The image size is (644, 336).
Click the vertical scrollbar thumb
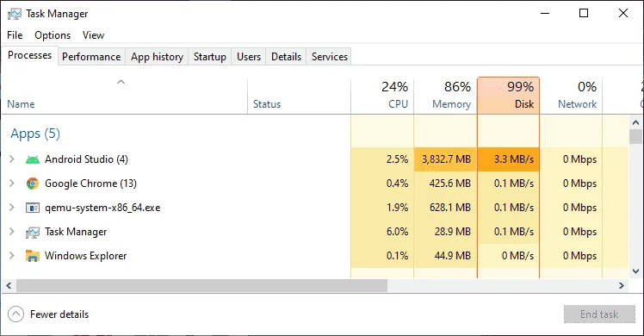click(x=635, y=136)
